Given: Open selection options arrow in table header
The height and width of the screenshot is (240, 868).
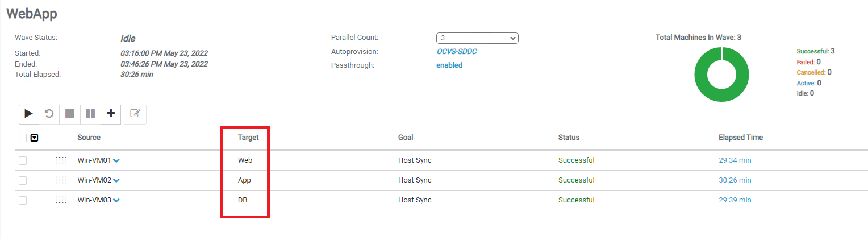Looking at the screenshot, I should tap(35, 138).
